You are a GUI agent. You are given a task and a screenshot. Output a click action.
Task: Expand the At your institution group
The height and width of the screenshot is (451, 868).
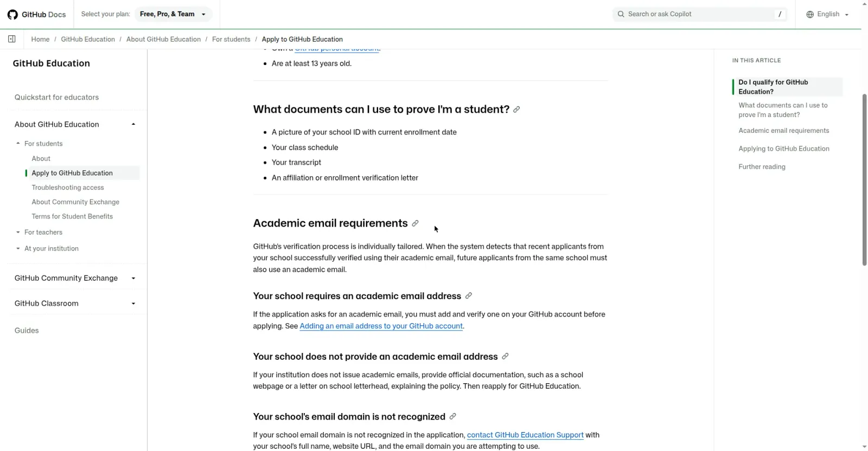tap(18, 249)
